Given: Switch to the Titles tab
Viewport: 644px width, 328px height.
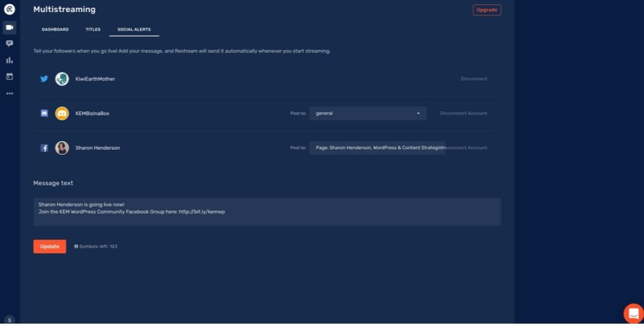Looking at the screenshot, I should click(93, 30).
